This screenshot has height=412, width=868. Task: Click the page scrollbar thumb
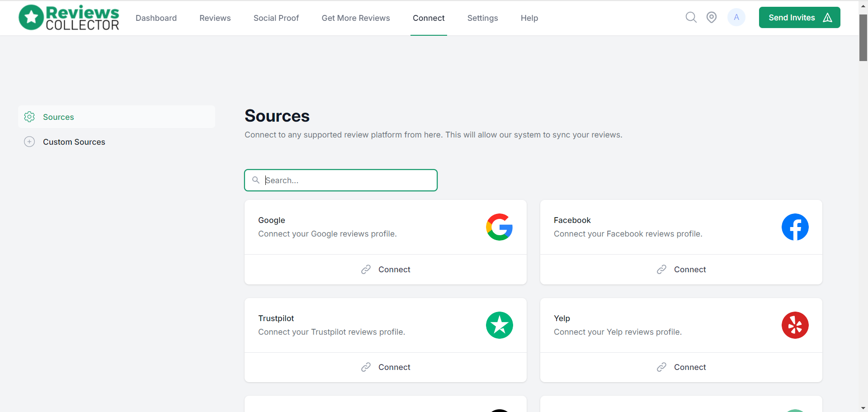coord(863,38)
